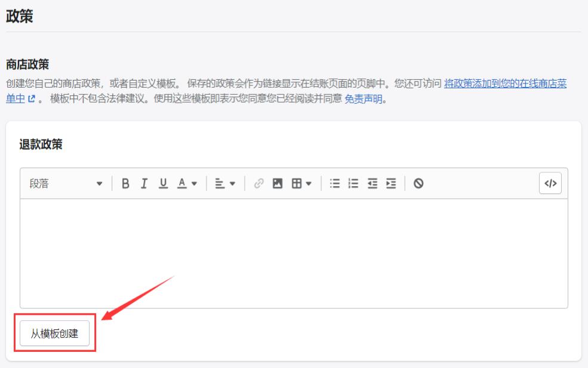The image size is (588, 368).
Task: Show HTML with the code view button
Action: click(550, 183)
